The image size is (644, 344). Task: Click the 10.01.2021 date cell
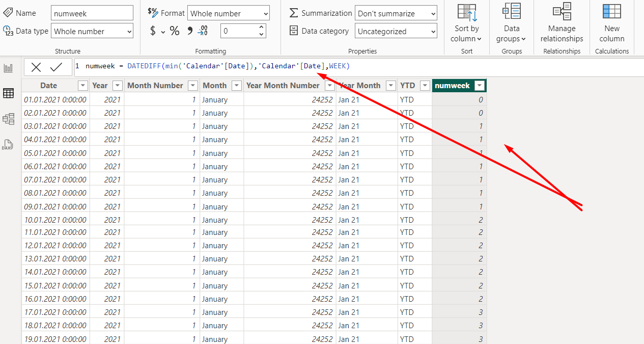(x=55, y=220)
